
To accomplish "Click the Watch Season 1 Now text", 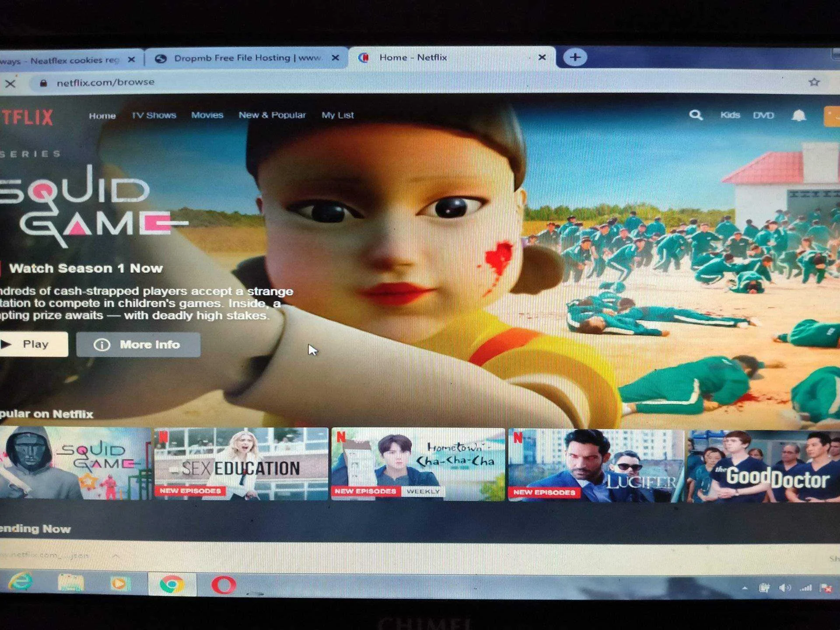I will (86, 268).
